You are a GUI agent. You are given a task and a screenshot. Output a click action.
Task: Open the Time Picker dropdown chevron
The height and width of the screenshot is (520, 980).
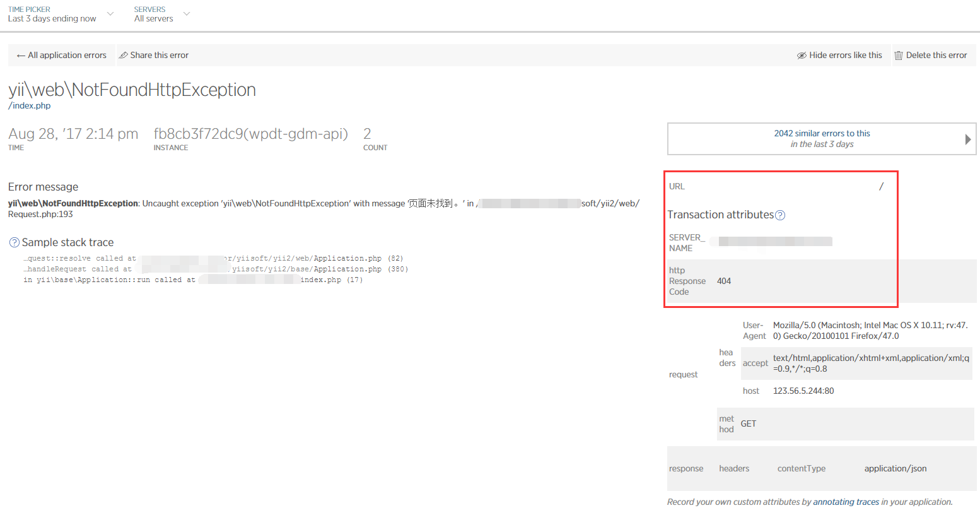(x=110, y=14)
